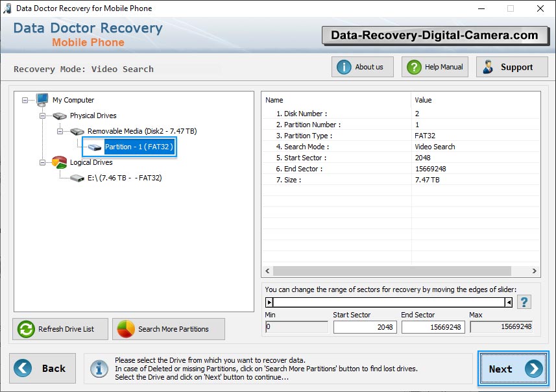Click Search More Partitions button
This screenshot has width=556, height=392.
click(169, 329)
